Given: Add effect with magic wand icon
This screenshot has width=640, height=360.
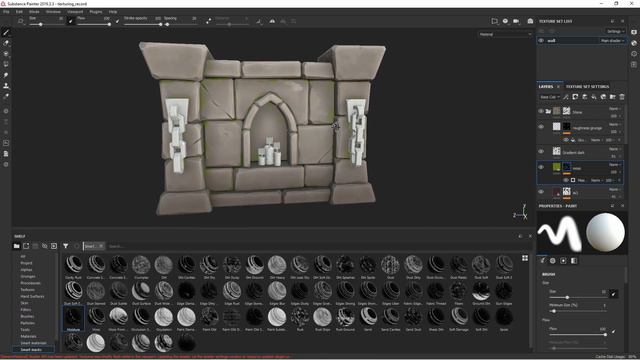Looking at the screenshot, I should [566, 97].
